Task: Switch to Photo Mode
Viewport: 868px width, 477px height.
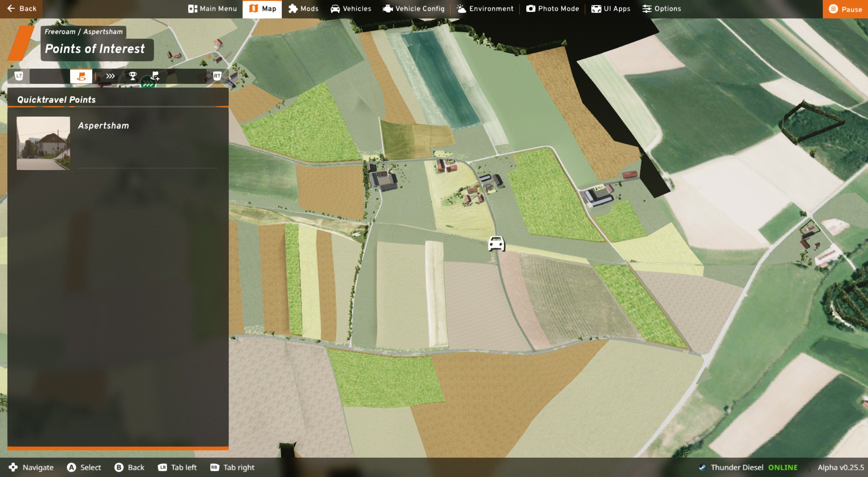Action: [553, 9]
